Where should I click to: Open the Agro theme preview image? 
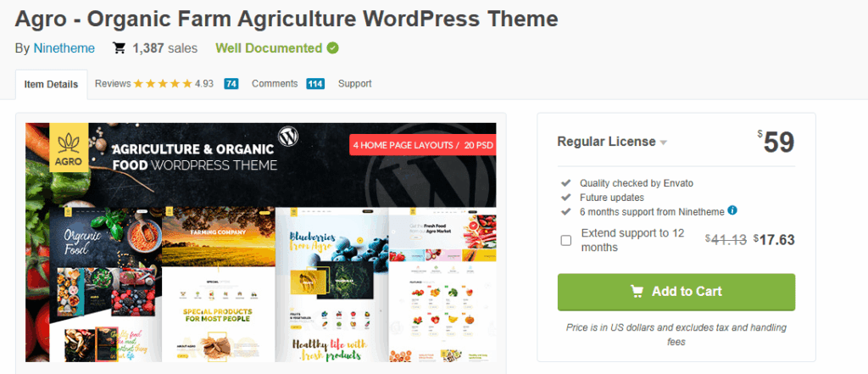[261, 243]
